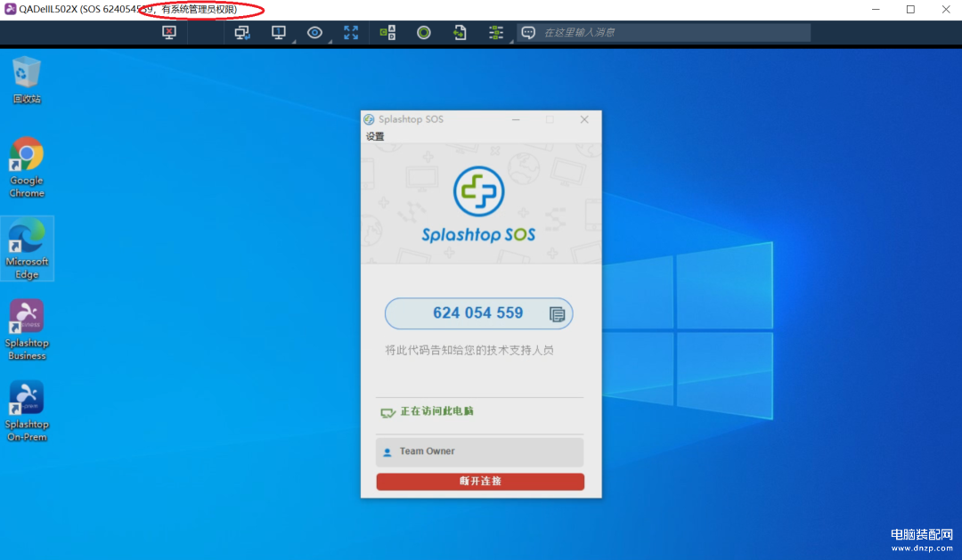Select the Splashtop Business desktop shortcut
The width and height of the screenshot is (962, 560).
27,329
